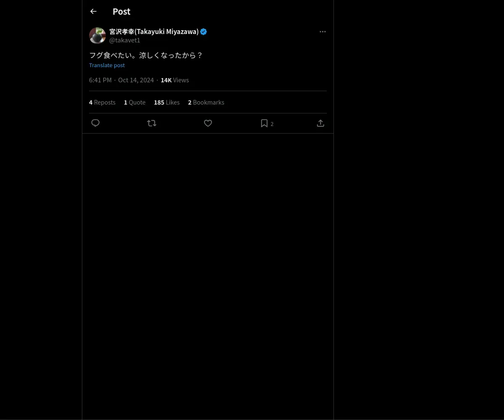Viewport: 504px width, 420px height.
Task: Toggle the bookmark icon
Action: (264, 123)
